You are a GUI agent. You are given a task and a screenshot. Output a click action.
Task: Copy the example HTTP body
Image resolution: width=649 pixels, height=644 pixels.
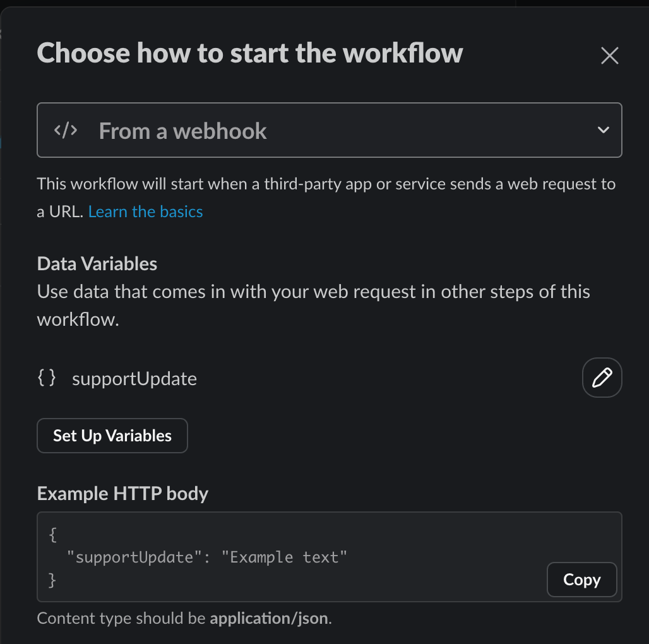[x=581, y=580]
